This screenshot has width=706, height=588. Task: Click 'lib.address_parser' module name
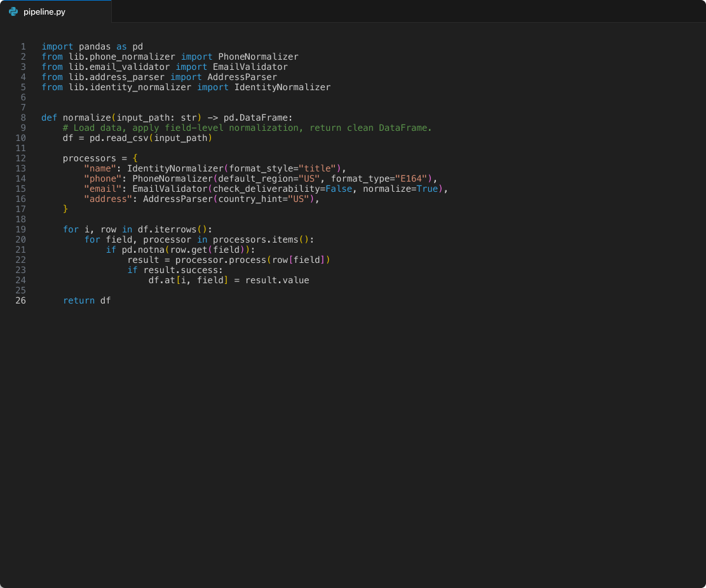tap(116, 77)
